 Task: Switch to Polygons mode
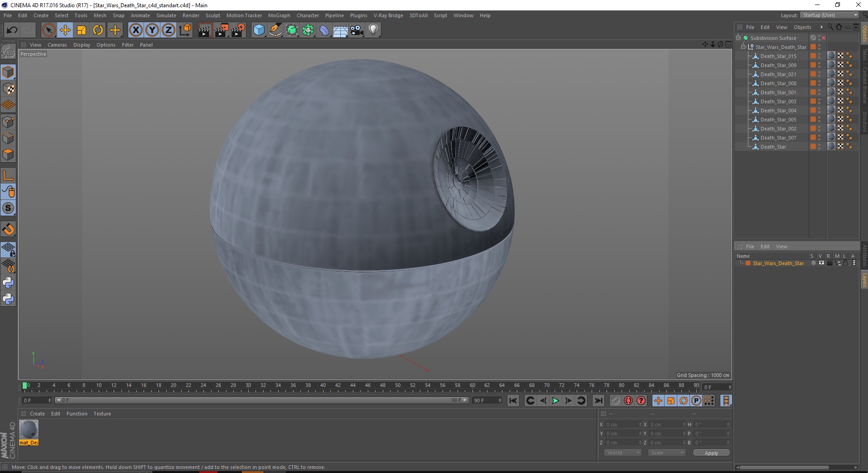coord(8,154)
